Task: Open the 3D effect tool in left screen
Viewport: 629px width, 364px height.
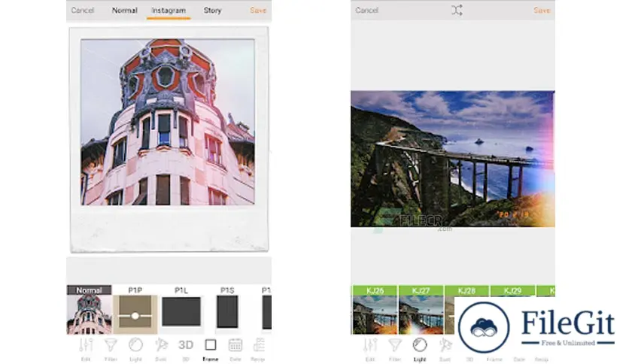Action: click(186, 349)
